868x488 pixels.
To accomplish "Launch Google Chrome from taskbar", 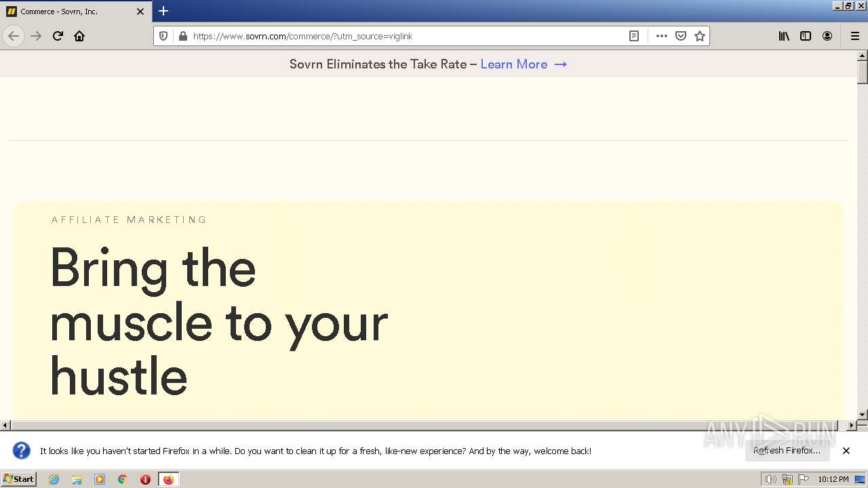I will (123, 479).
